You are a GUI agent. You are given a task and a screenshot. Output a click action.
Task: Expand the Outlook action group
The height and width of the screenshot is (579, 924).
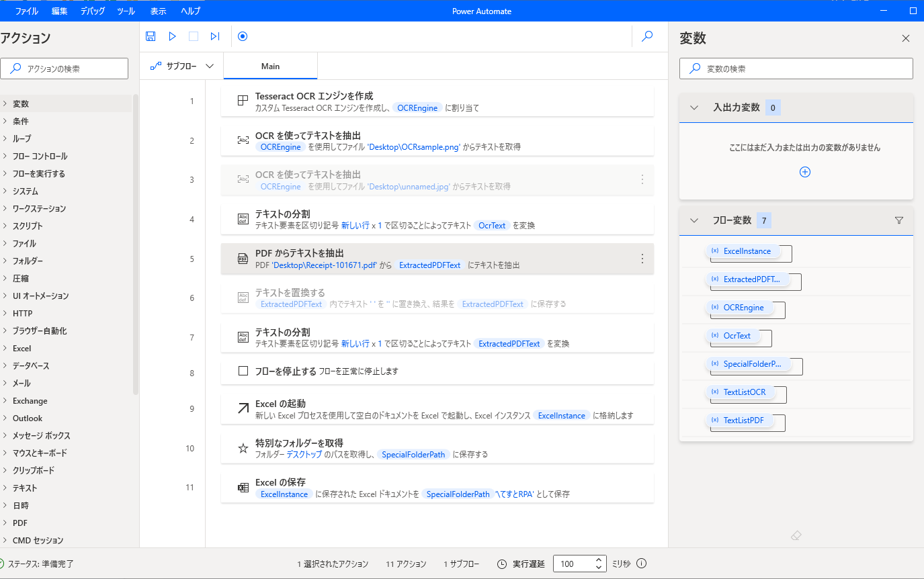pos(5,418)
